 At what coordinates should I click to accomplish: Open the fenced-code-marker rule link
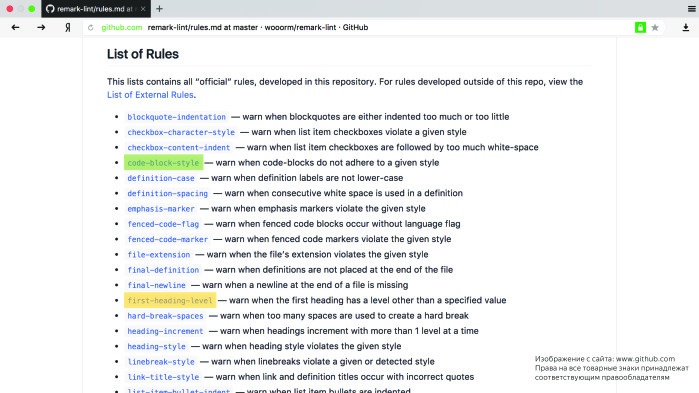(x=168, y=239)
